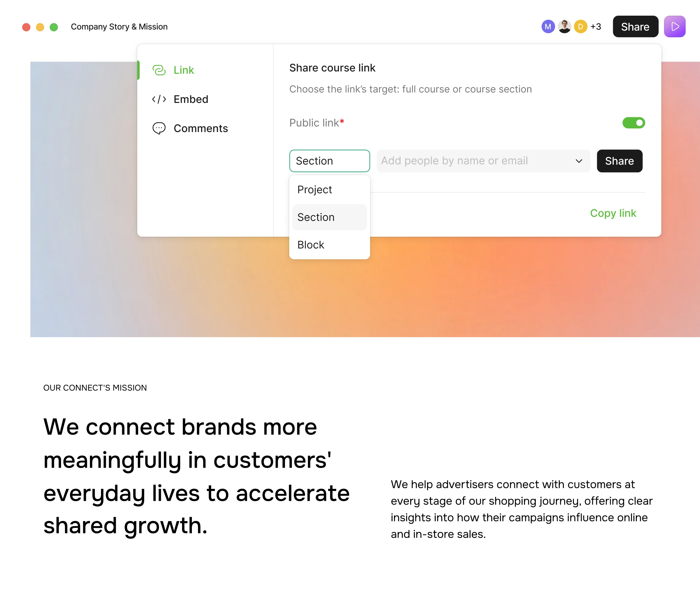Viewport: 700px width, 608px height.
Task: Click the yellow D collaborator avatar
Action: tap(580, 26)
